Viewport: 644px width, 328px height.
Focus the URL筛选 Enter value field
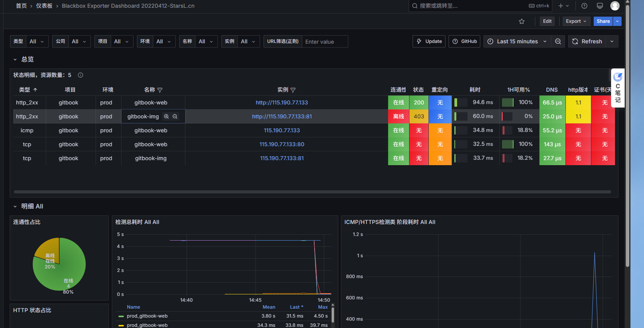(x=325, y=41)
